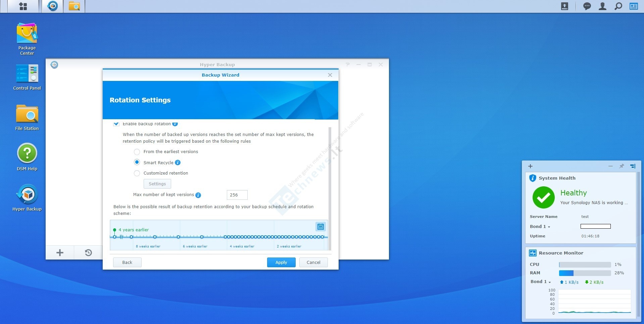Click the 2 weeks earlier label
644x324 pixels.
(x=289, y=246)
